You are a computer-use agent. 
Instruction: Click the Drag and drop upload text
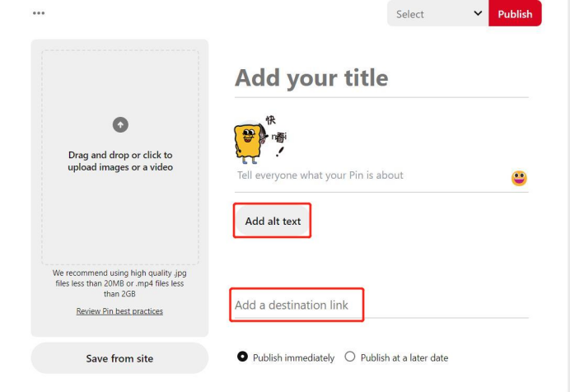[x=120, y=161]
